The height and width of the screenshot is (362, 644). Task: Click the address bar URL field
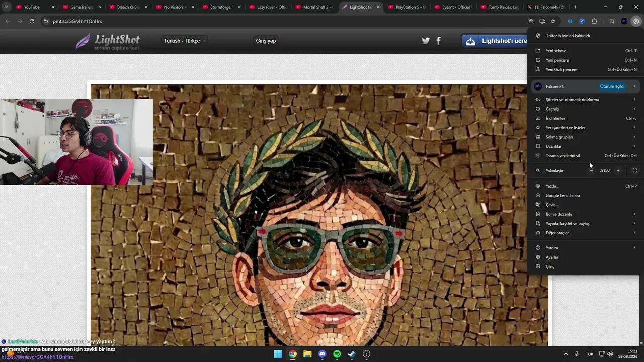coord(287,21)
